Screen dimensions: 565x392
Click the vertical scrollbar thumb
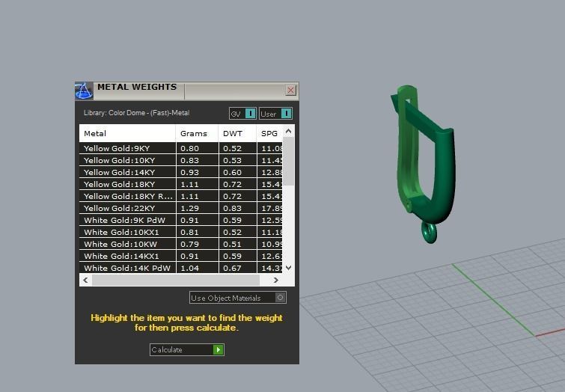(x=288, y=162)
